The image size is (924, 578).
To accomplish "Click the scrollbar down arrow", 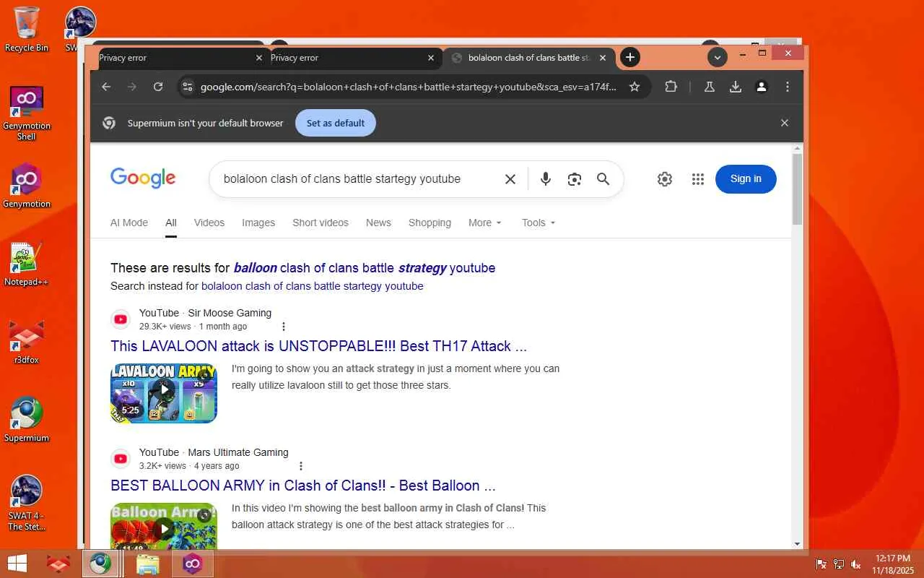I will (797, 544).
